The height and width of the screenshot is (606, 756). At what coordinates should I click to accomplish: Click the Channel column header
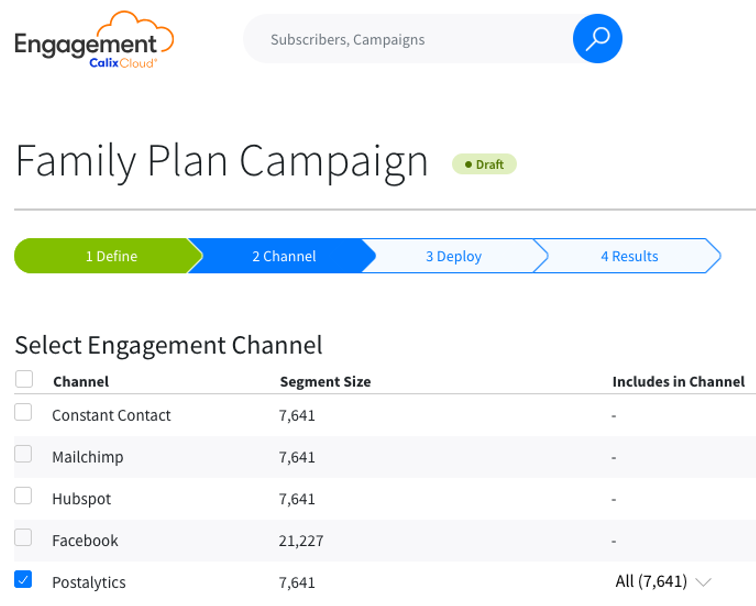81,382
